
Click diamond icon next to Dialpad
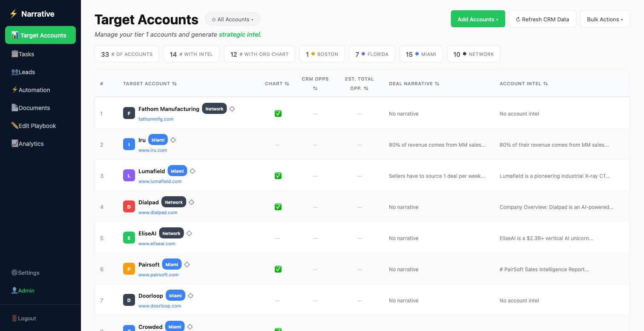(192, 202)
